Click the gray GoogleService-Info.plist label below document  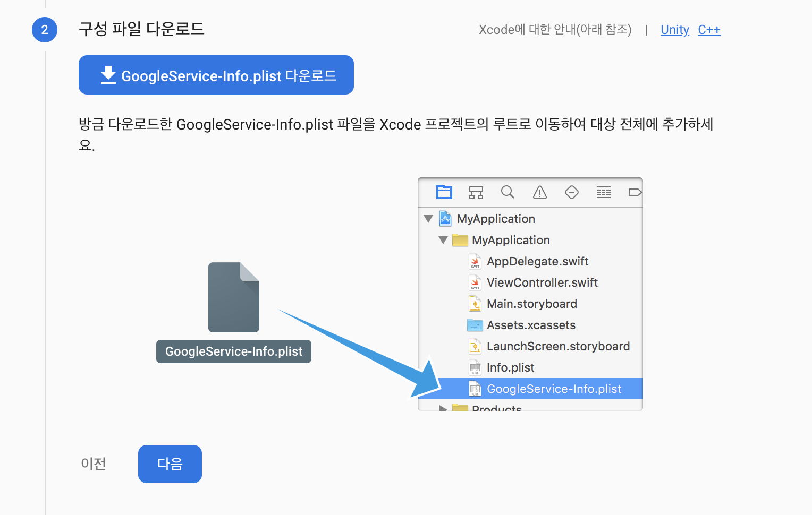tap(234, 351)
